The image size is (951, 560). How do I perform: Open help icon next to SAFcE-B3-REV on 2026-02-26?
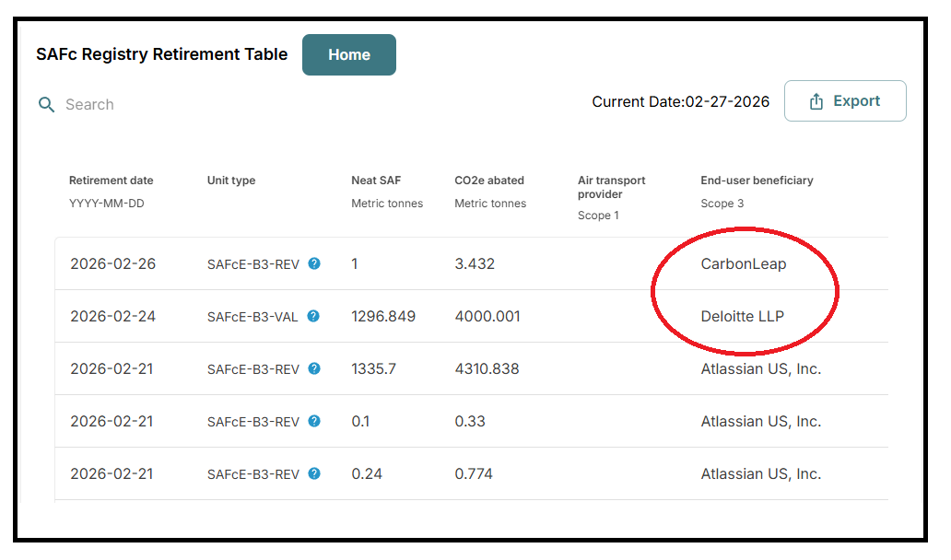[x=314, y=263]
